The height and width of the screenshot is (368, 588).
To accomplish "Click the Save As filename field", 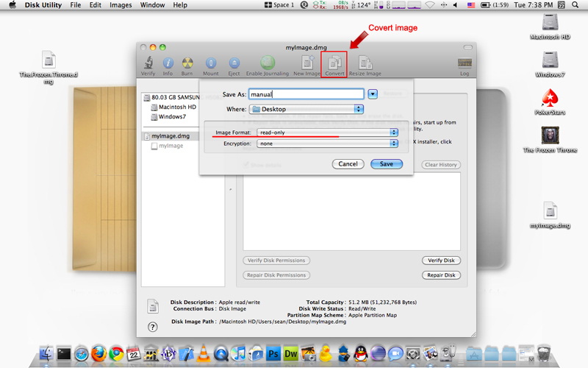I will click(x=306, y=94).
